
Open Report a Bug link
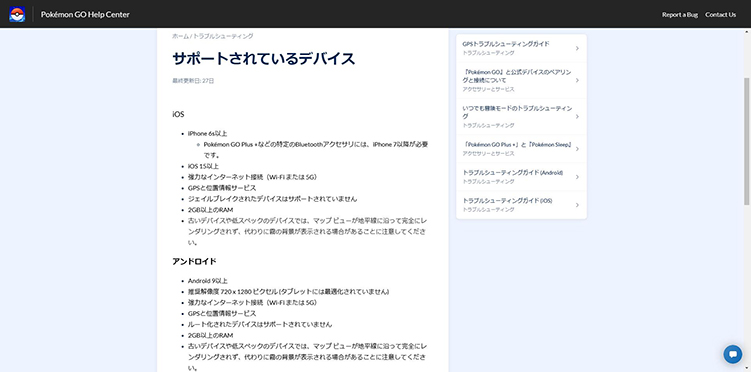point(680,14)
